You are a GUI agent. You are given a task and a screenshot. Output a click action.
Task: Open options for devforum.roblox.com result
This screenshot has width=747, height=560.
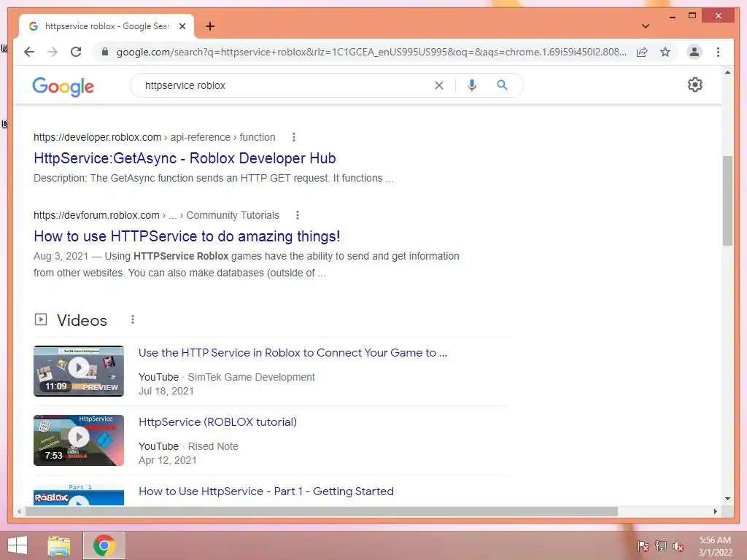point(298,215)
